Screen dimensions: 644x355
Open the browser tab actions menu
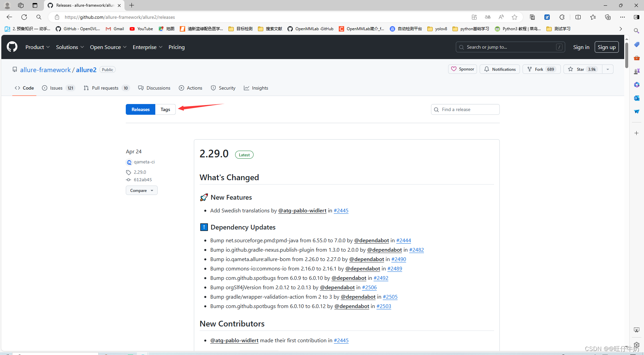tap(35, 5)
